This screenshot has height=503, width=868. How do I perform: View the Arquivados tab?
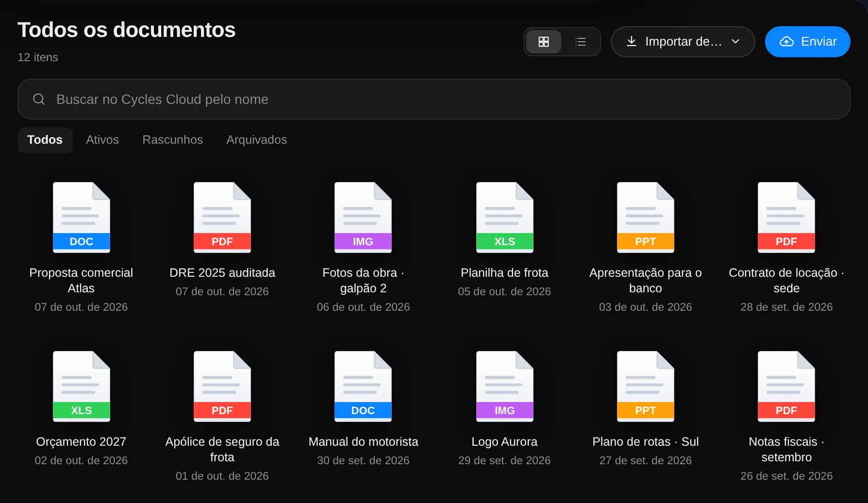257,140
